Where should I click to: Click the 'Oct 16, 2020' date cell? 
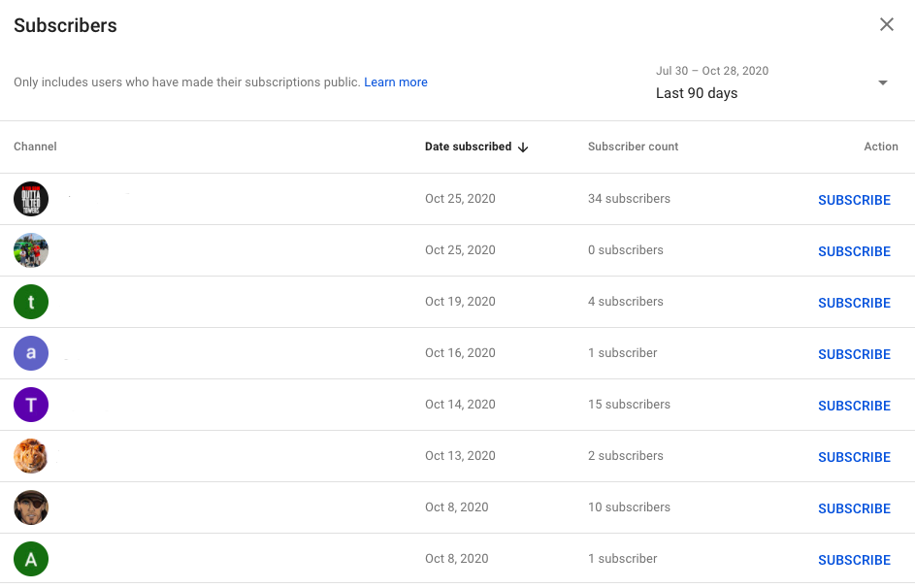[x=460, y=352]
